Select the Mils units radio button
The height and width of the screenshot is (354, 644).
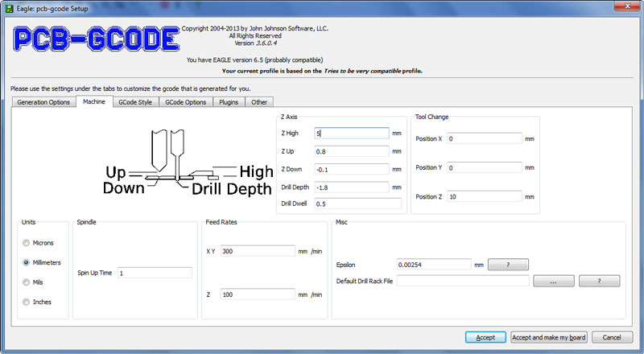pos(27,282)
